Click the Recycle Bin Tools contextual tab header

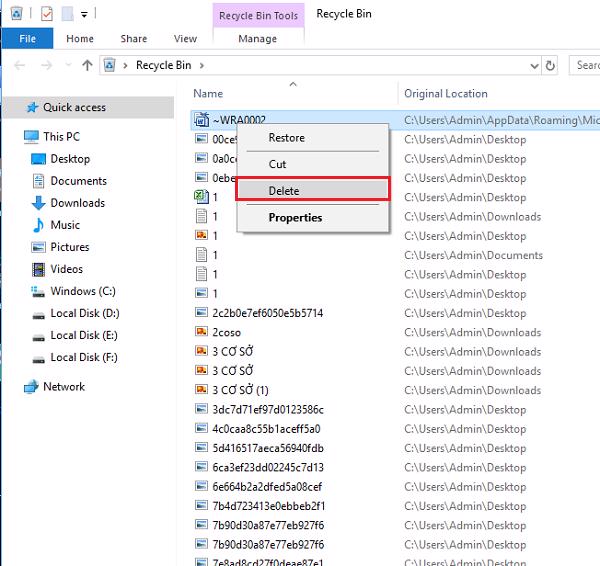coord(258,15)
